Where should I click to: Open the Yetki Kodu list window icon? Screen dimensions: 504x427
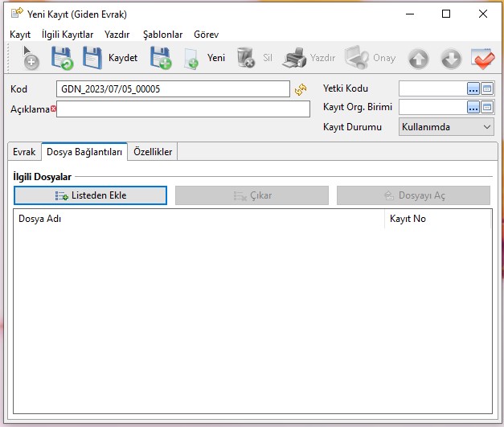point(486,88)
